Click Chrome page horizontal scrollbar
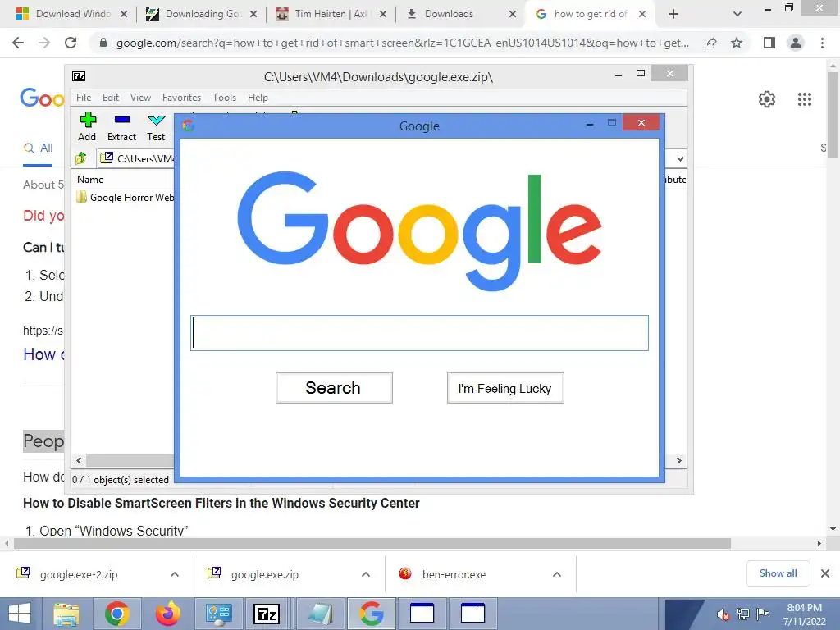The height and width of the screenshot is (630, 840). point(372,543)
